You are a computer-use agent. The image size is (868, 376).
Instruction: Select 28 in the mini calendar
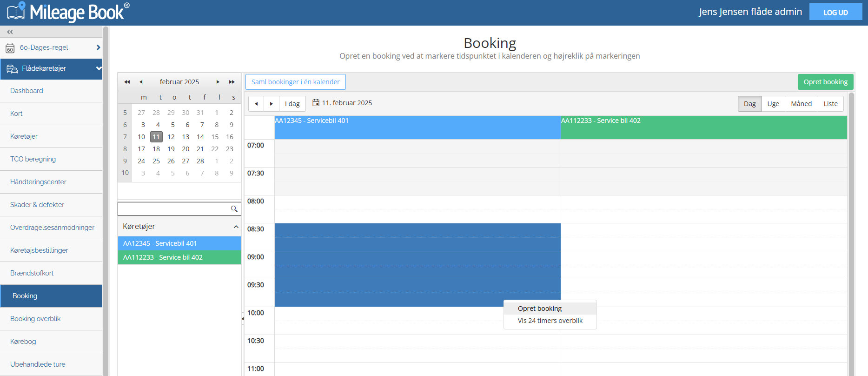200,161
